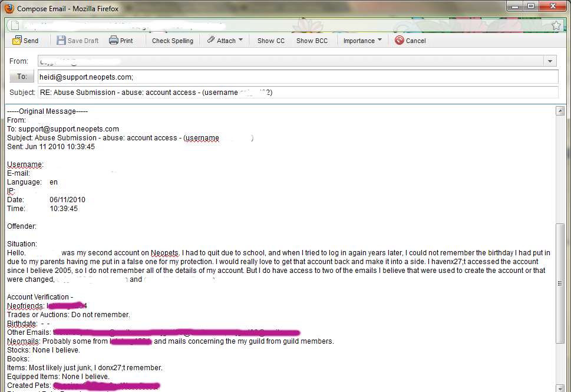Click the 'Neomails:' label

pos(24,341)
